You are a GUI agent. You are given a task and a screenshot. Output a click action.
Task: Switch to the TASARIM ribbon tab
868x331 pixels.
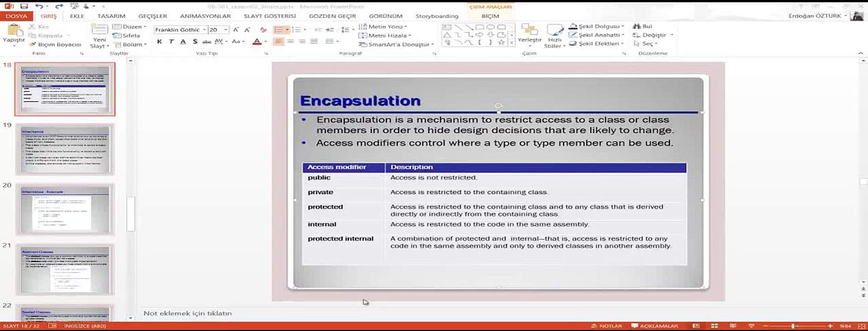pos(111,16)
